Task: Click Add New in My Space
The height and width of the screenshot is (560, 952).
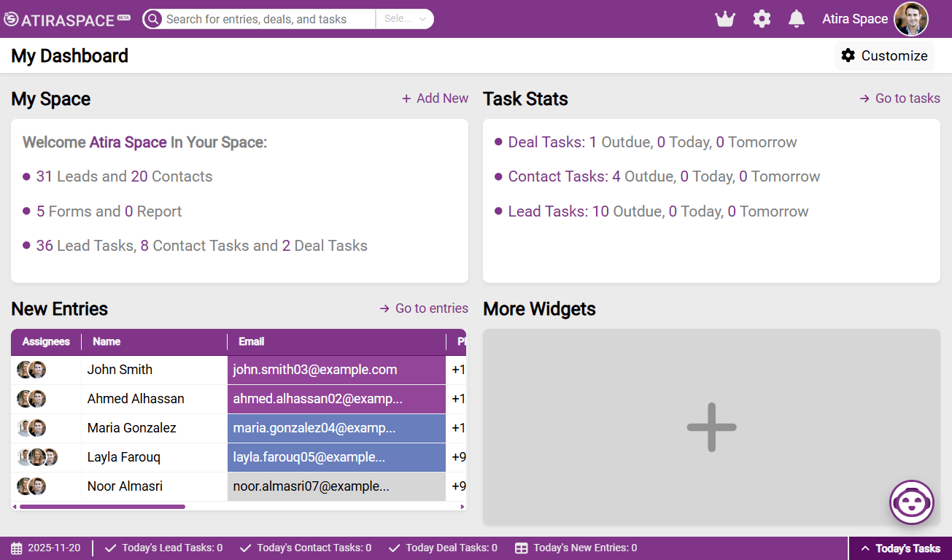Action: (435, 98)
